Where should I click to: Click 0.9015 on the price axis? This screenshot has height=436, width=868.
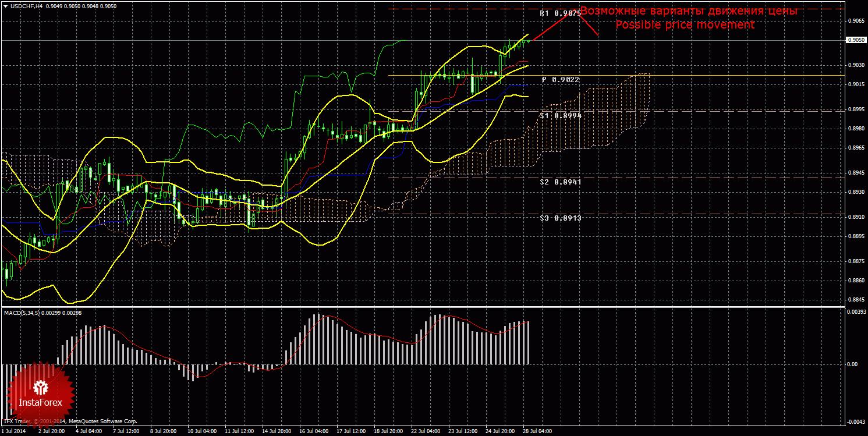(856, 85)
